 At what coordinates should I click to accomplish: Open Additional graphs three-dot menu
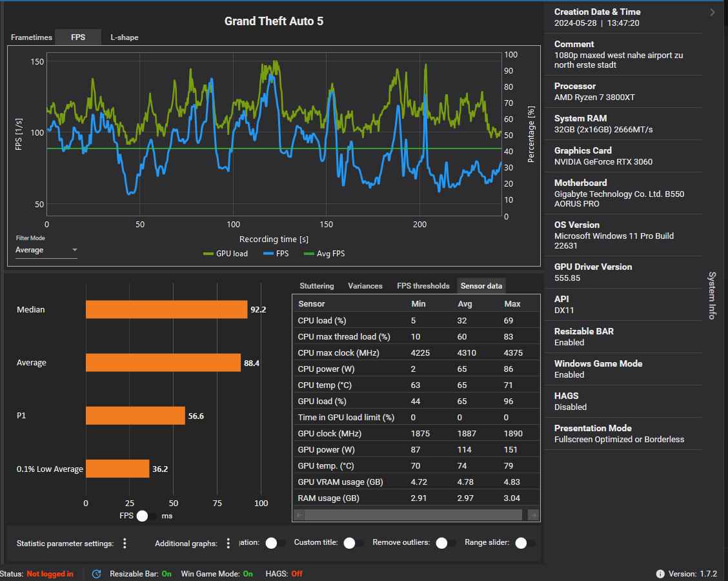228,543
